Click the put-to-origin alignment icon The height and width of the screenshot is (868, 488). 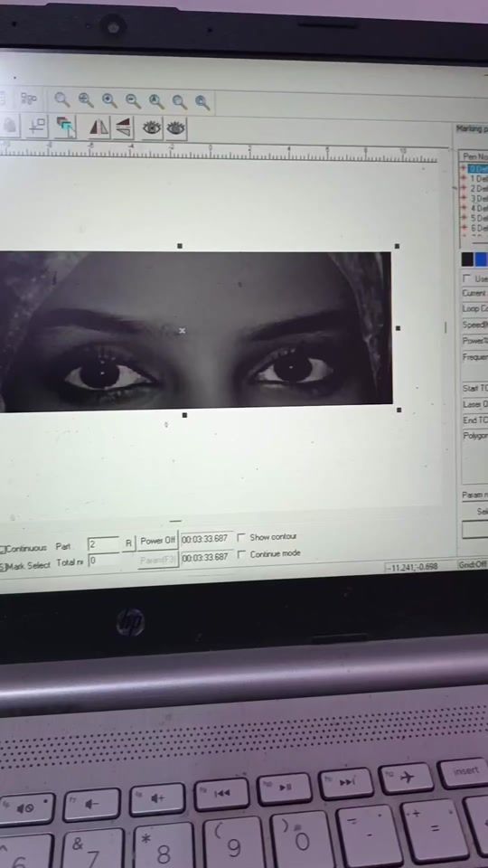(x=38, y=126)
